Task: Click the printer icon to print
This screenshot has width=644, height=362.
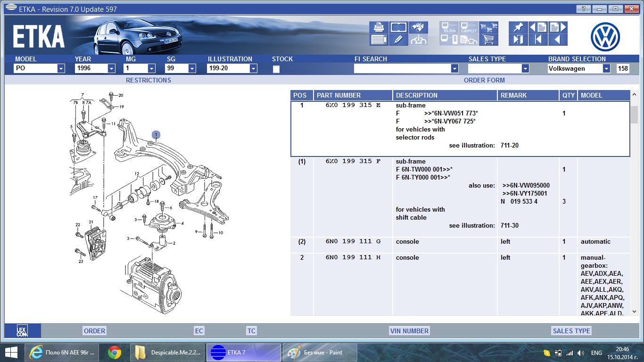Action: click(x=379, y=27)
